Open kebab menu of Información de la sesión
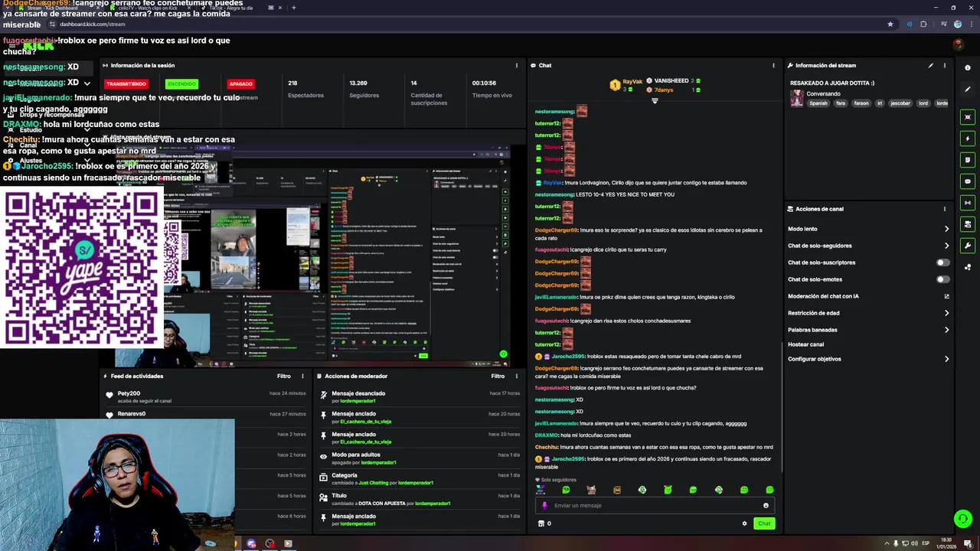 [x=517, y=66]
